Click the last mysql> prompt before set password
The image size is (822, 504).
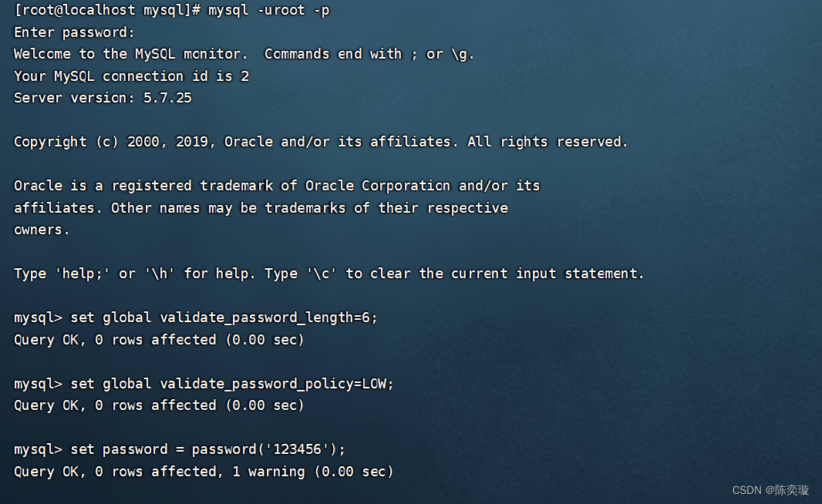point(38,449)
